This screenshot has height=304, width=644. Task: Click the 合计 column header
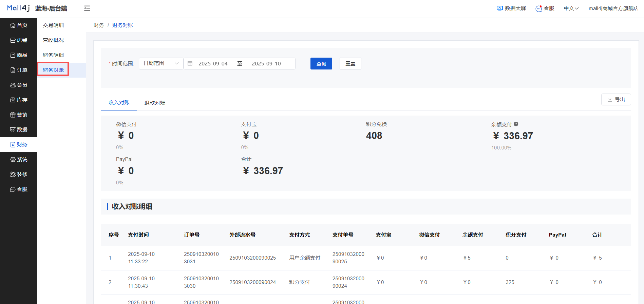[598, 235]
